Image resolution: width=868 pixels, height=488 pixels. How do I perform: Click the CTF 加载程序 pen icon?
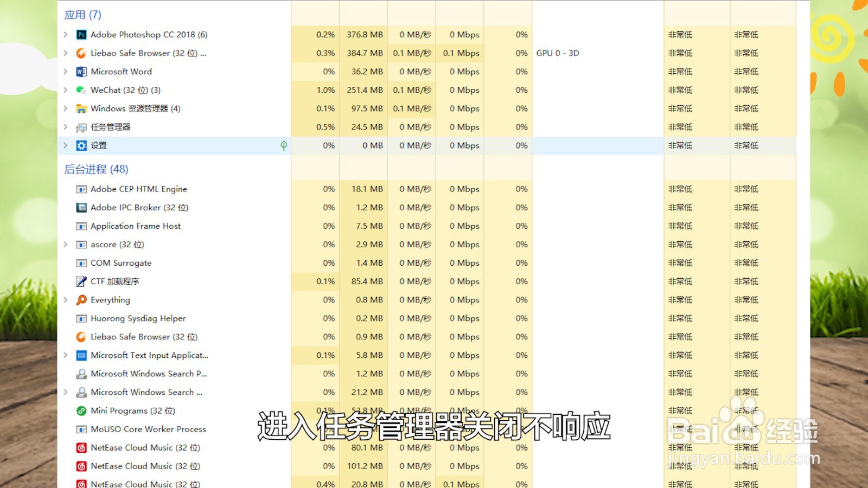[x=81, y=281]
